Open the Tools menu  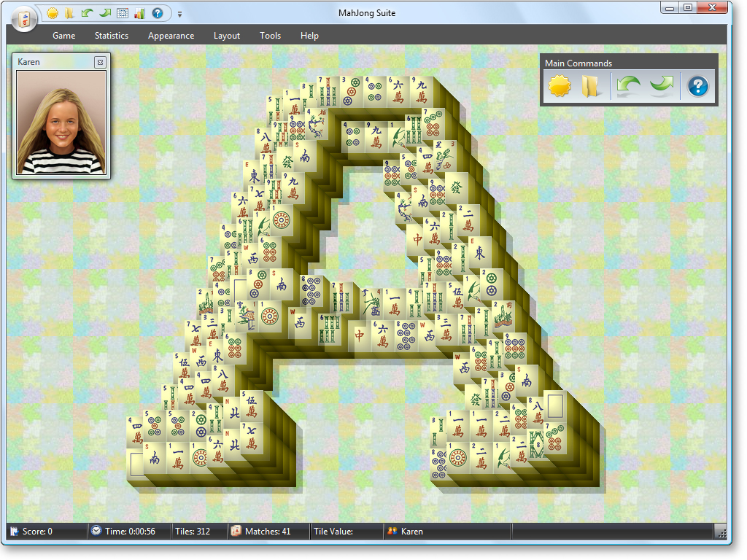coord(270,36)
